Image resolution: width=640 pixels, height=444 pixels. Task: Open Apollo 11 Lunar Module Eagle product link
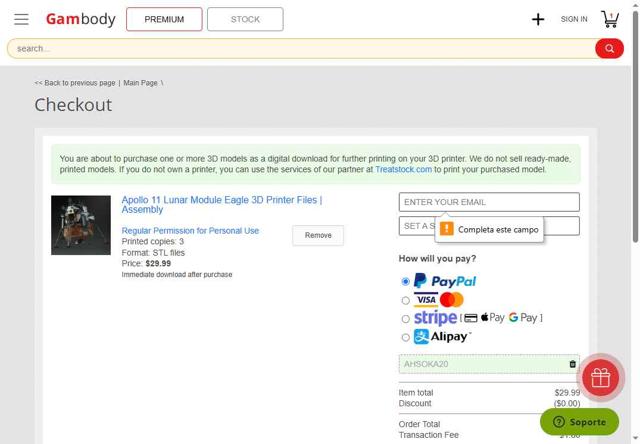[222, 204]
